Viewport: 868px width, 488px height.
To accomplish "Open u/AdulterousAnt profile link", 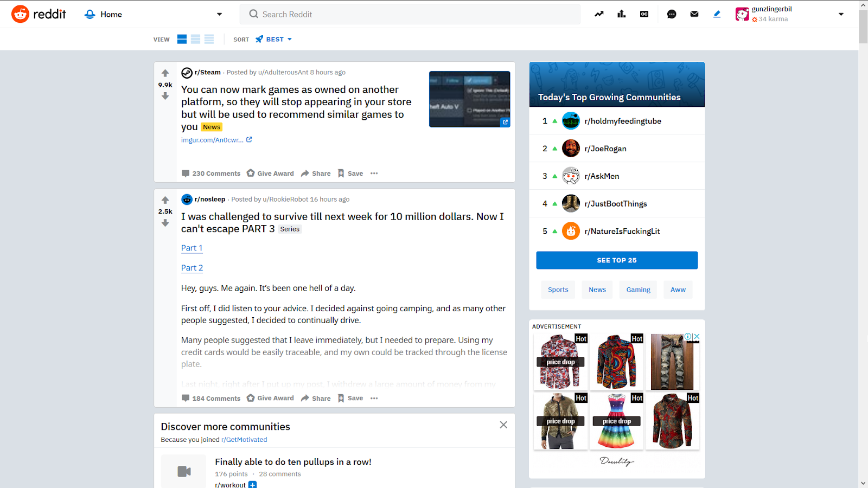I will (283, 72).
